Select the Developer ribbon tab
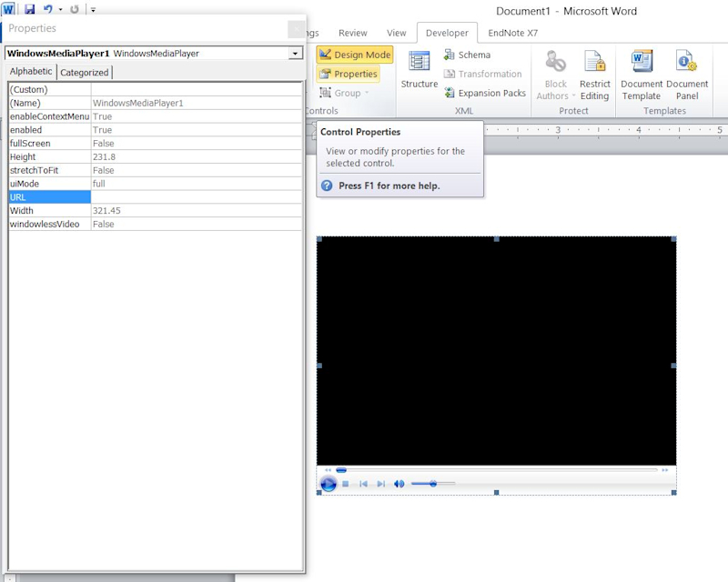Screen dimensions: 728x582 pos(447,33)
